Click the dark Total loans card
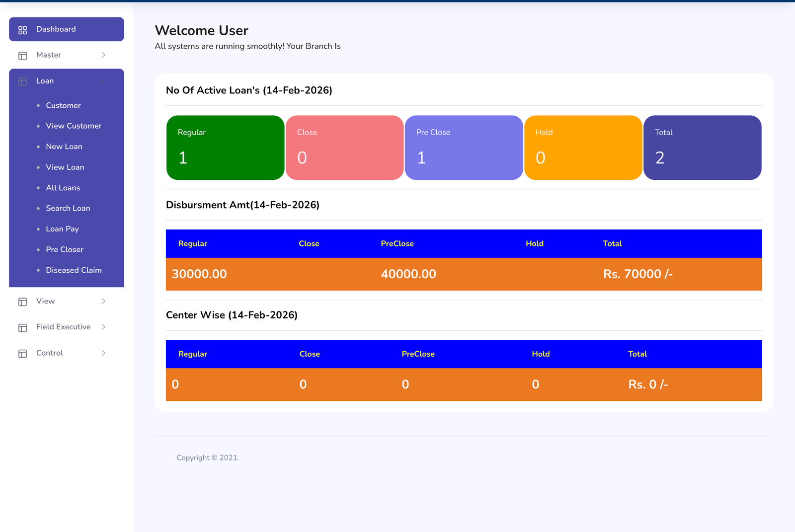This screenshot has height=532, width=795. [x=703, y=148]
